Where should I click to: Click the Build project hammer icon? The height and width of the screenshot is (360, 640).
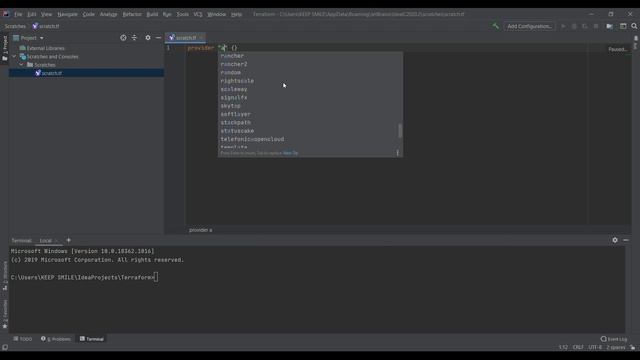[x=496, y=26]
